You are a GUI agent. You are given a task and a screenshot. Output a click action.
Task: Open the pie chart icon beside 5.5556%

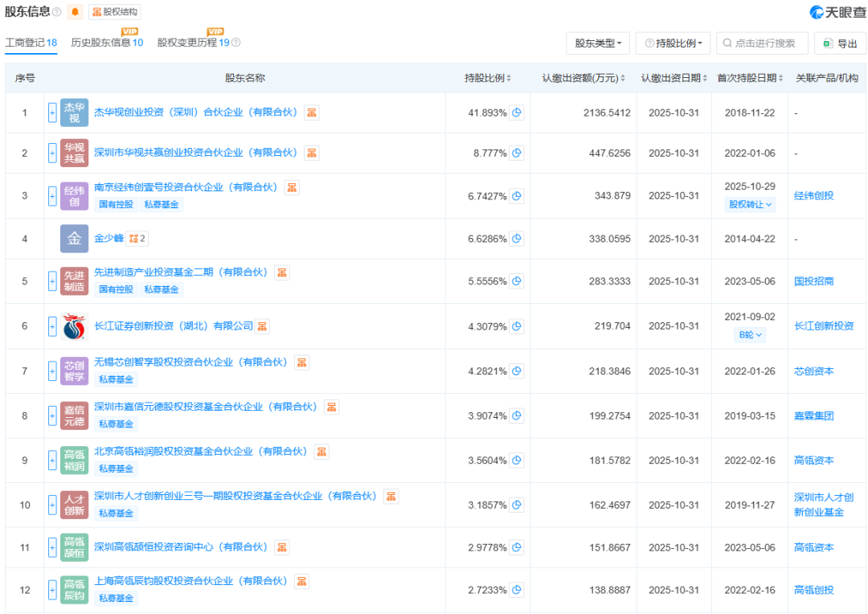click(x=517, y=280)
